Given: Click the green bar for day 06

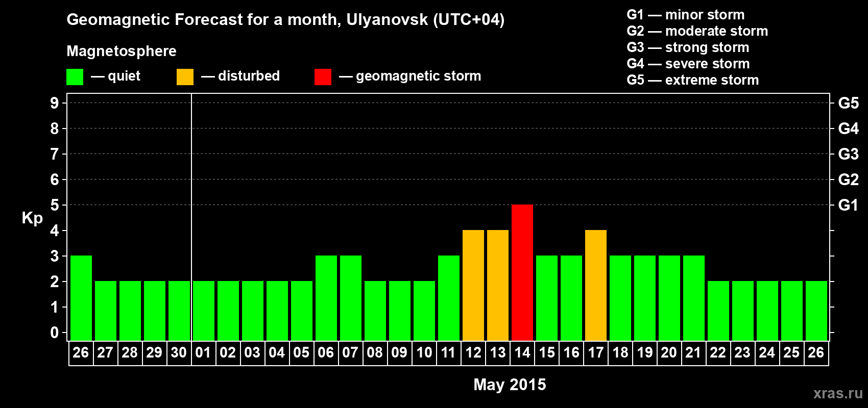Looking at the screenshot, I should tap(326, 298).
